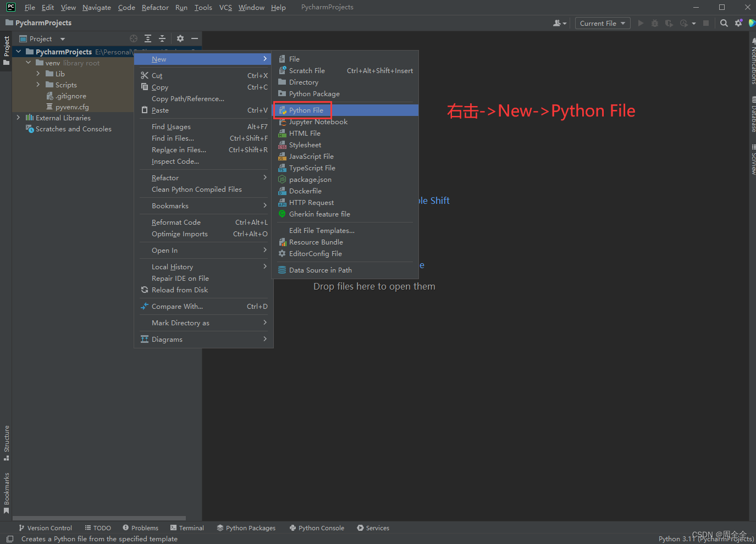Open the Python Console tool window
The image size is (756, 544).
(317, 528)
